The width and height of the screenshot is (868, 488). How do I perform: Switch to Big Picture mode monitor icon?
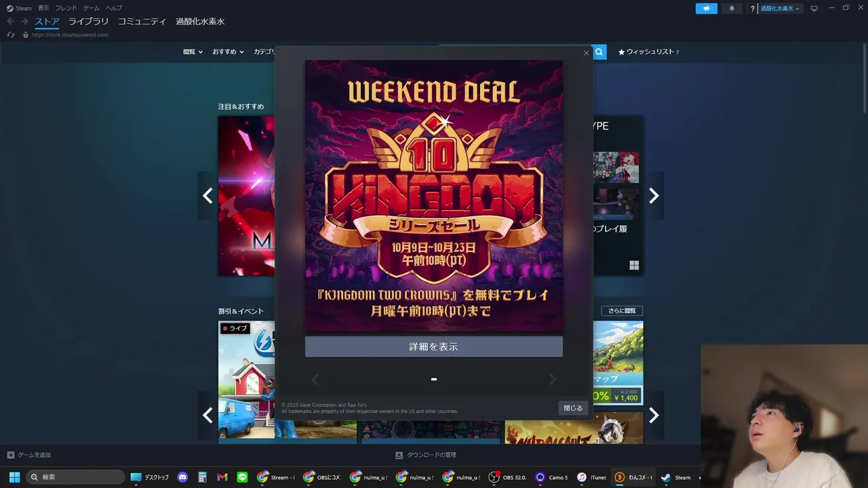point(814,8)
